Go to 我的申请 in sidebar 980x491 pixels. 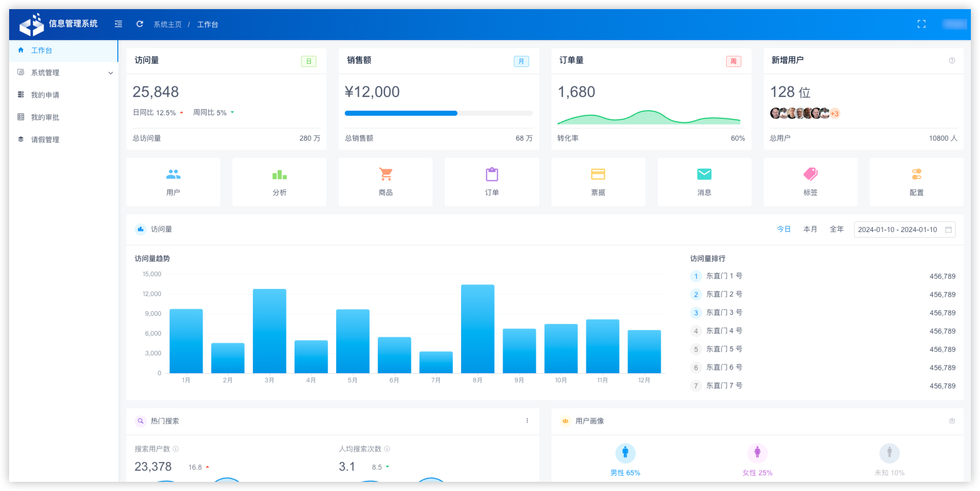tap(45, 95)
